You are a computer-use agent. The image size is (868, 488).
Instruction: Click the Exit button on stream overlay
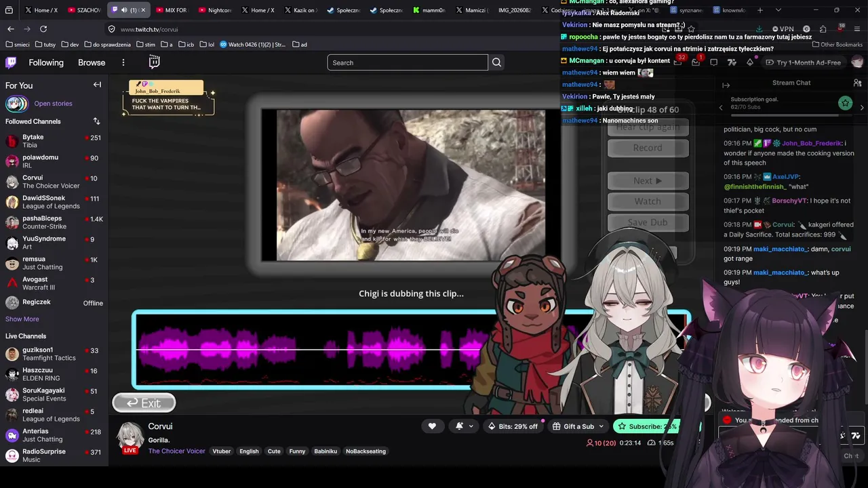[x=144, y=403]
